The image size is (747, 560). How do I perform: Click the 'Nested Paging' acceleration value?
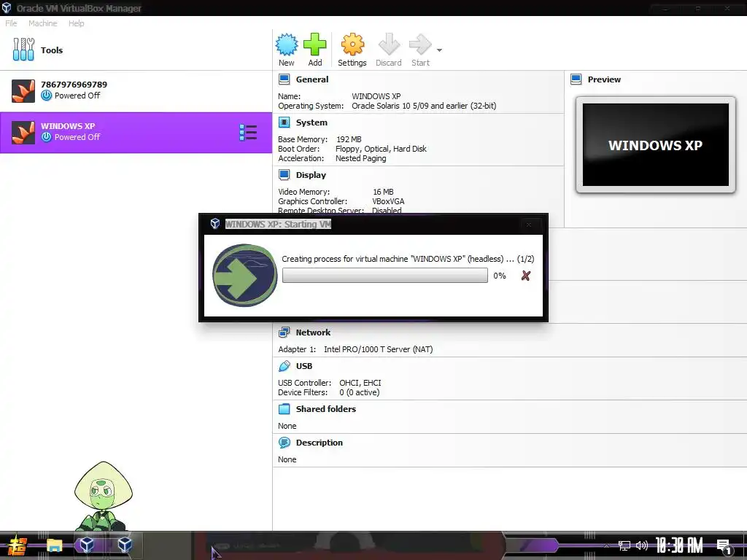click(360, 158)
